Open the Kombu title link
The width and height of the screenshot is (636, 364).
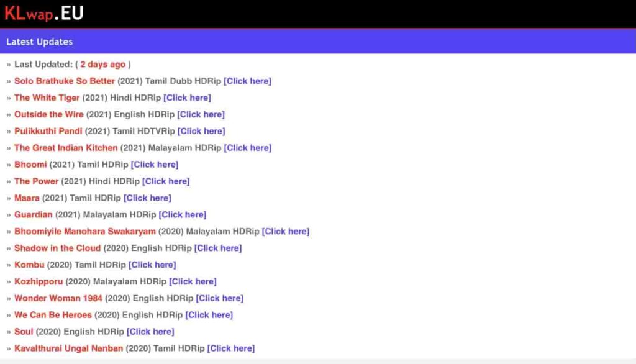pyautogui.click(x=29, y=265)
